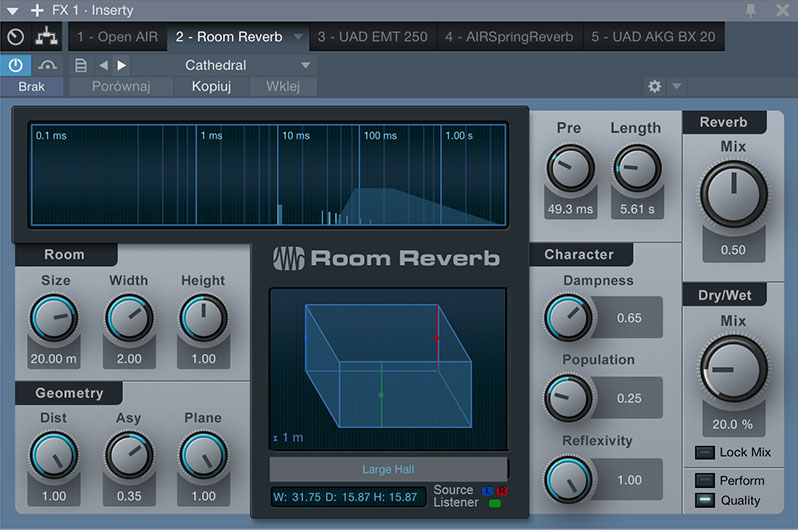Collapse the FX 1 Inserty triangle

click(13, 11)
